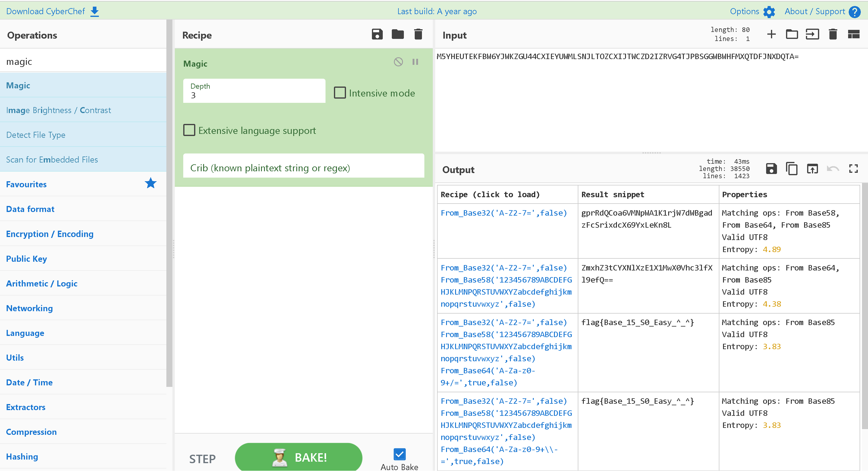Uncheck the Auto Bake checkbox

(399, 454)
